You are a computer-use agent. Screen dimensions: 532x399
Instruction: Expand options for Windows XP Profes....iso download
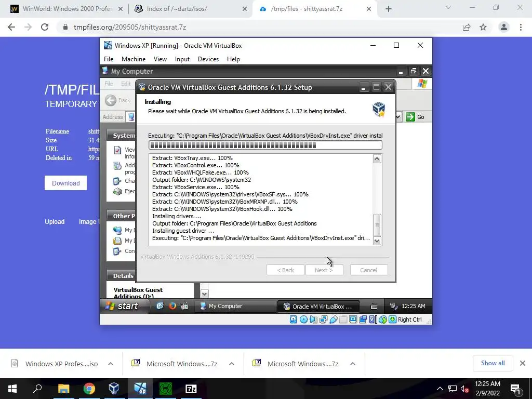click(x=111, y=364)
